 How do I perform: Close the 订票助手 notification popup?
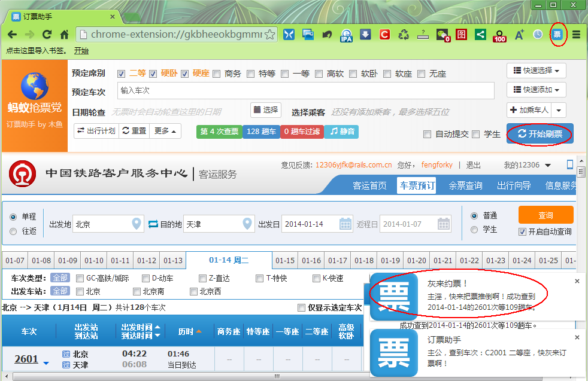click(x=577, y=337)
